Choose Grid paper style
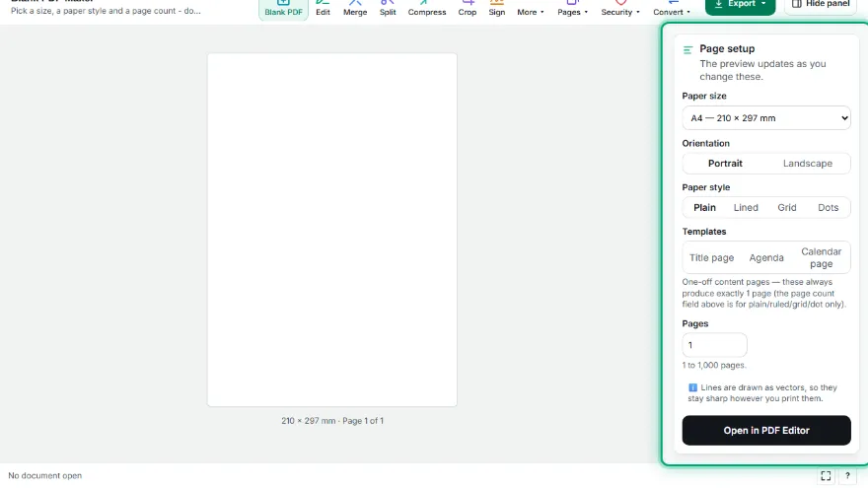The height and width of the screenshot is (488, 868). click(787, 207)
